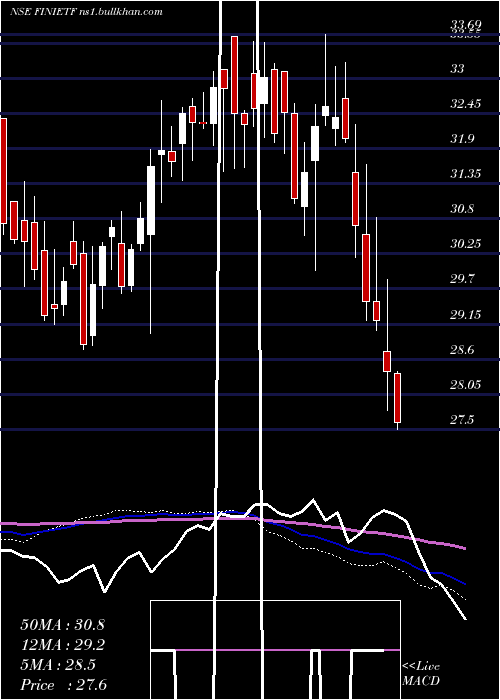This screenshot has height=700, width=500.
Task: Click the 50MA : 30.8 reading
Action: click(x=62, y=625)
